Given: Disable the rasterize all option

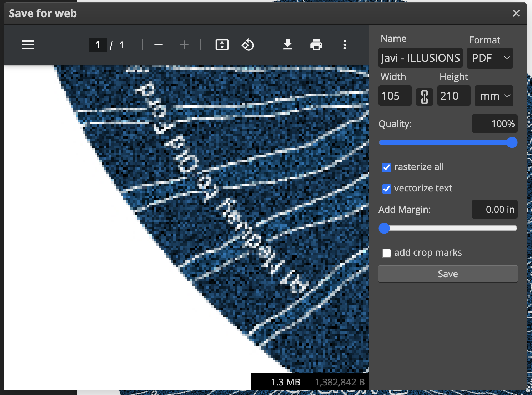Looking at the screenshot, I should coord(386,167).
